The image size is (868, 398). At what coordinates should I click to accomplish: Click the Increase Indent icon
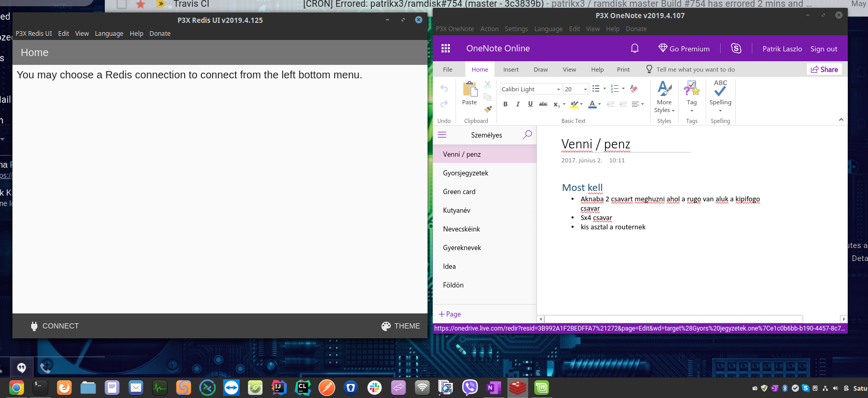[x=623, y=104]
